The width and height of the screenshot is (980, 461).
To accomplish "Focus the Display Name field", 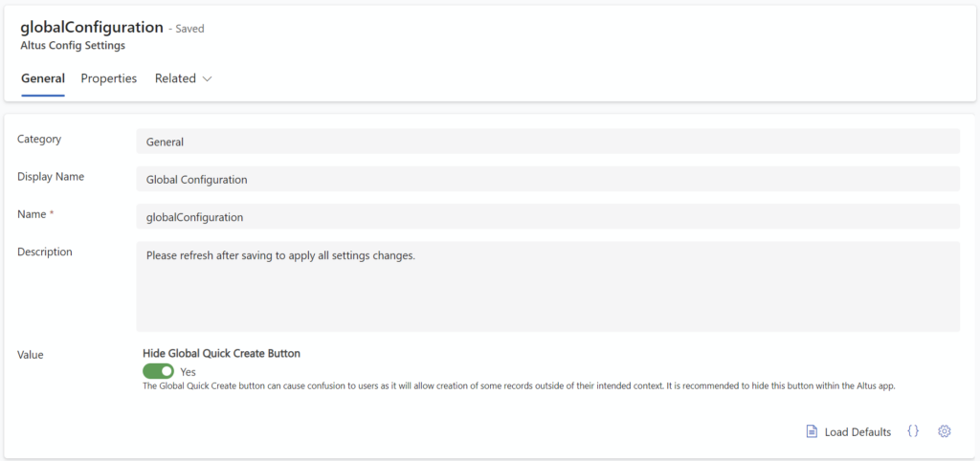I will pyautogui.click(x=548, y=179).
